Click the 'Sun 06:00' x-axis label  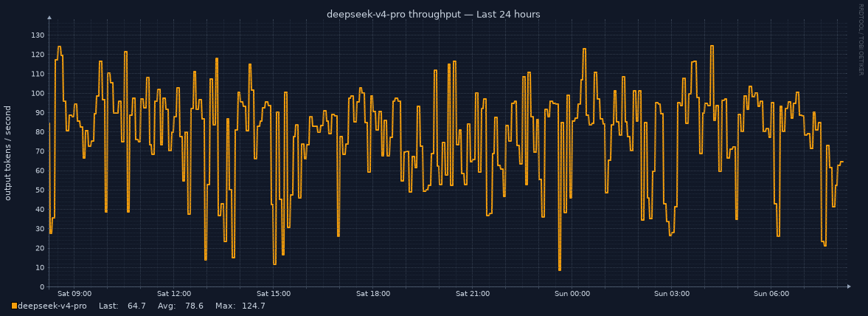click(771, 294)
